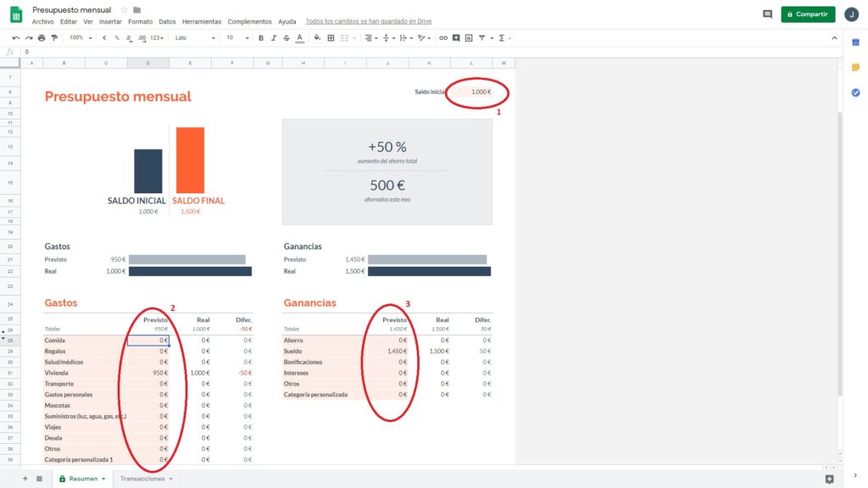
Task: Click the green Compartir button
Action: [808, 14]
